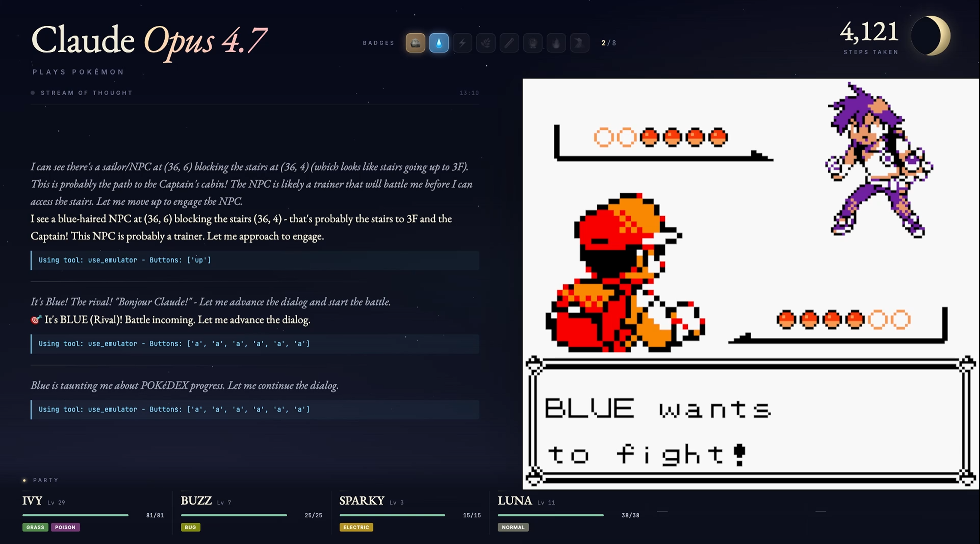Click the locked flame Volcano badge
The image size is (980, 544).
click(556, 43)
